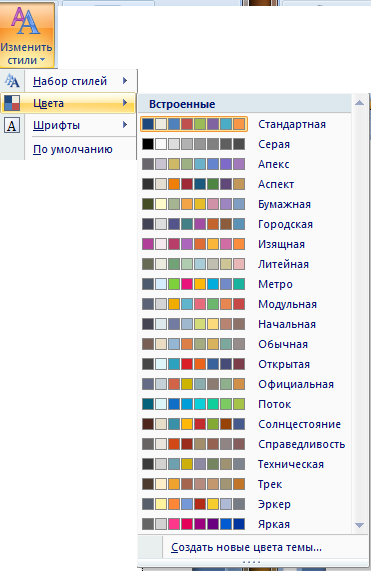This screenshot has width=371, height=571.
Task: Select the Бумажная color theme
Action: 245,204
